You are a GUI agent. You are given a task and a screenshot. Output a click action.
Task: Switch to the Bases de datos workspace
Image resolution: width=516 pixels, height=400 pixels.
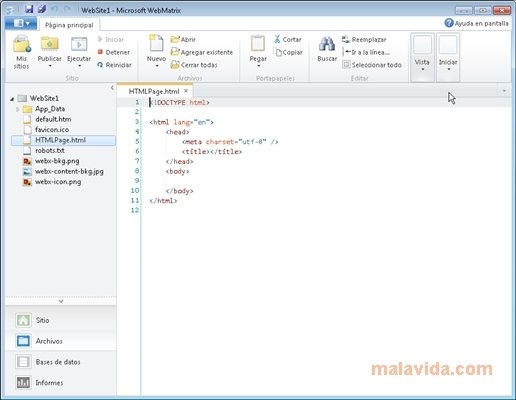[61, 362]
